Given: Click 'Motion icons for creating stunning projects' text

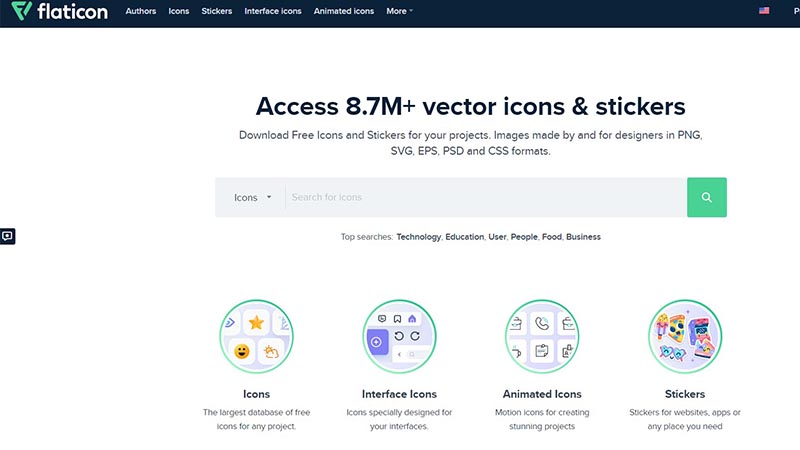Looking at the screenshot, I should 542,419.
